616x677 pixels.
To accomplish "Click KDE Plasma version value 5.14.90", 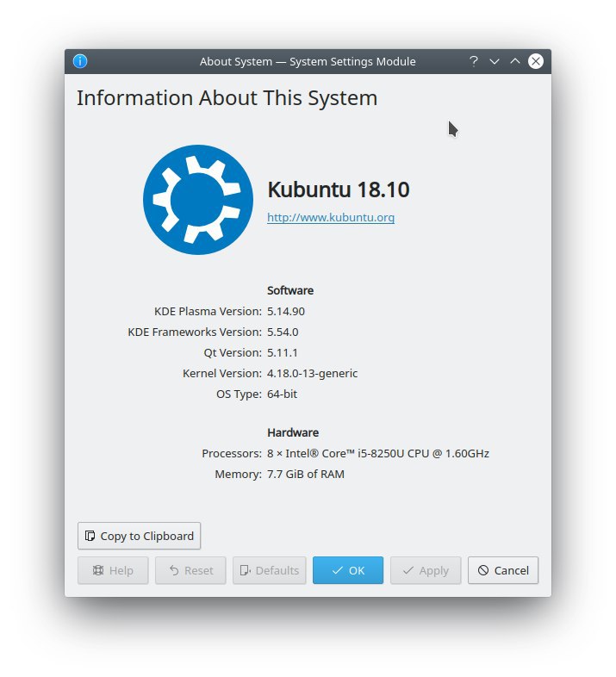I will (285, 311).
